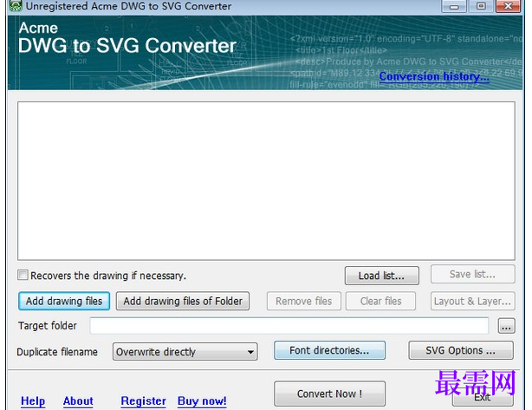Open the About link

coord(78,400)
